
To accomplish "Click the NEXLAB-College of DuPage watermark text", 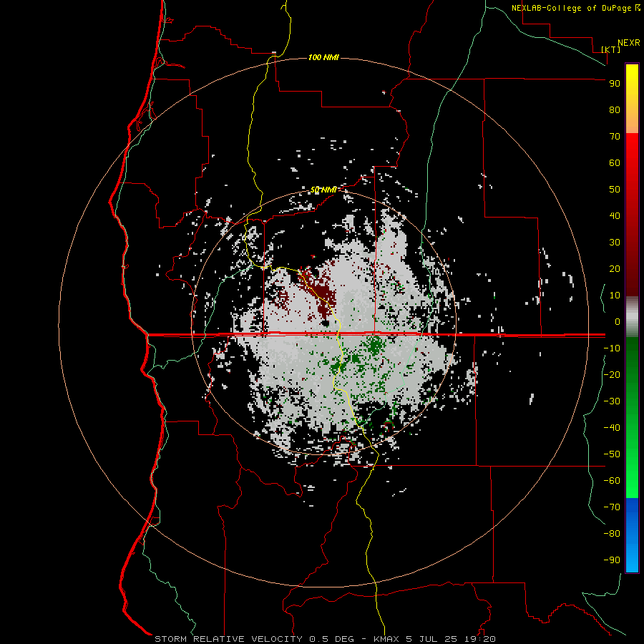I will [x=571, y=8].
